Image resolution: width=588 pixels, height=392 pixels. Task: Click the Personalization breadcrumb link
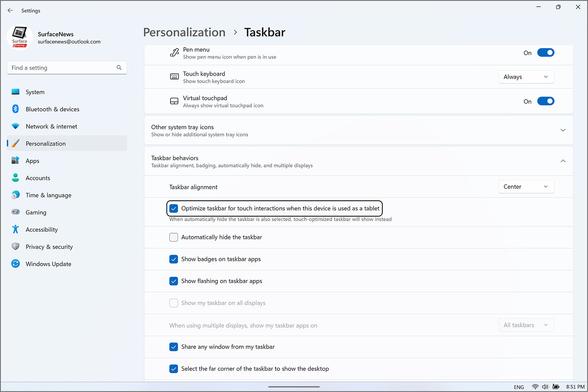[184, 32]
